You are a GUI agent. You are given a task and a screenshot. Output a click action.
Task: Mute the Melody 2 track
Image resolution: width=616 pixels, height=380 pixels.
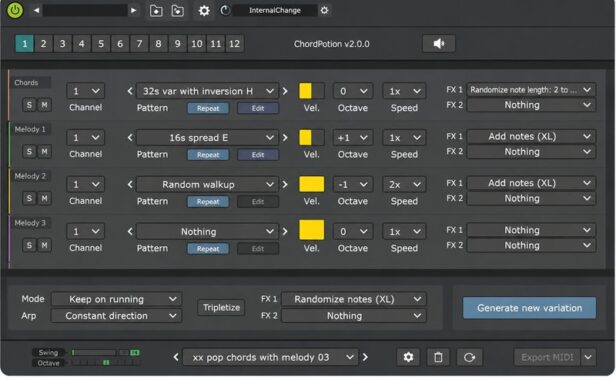pos(44,198)
